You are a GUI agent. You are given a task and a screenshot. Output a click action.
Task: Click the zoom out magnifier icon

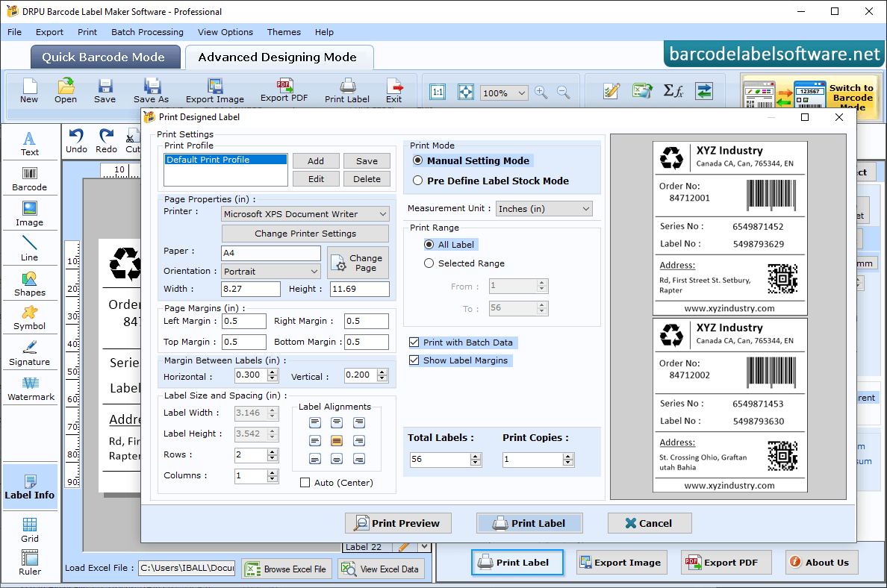[x=564, y=93]
